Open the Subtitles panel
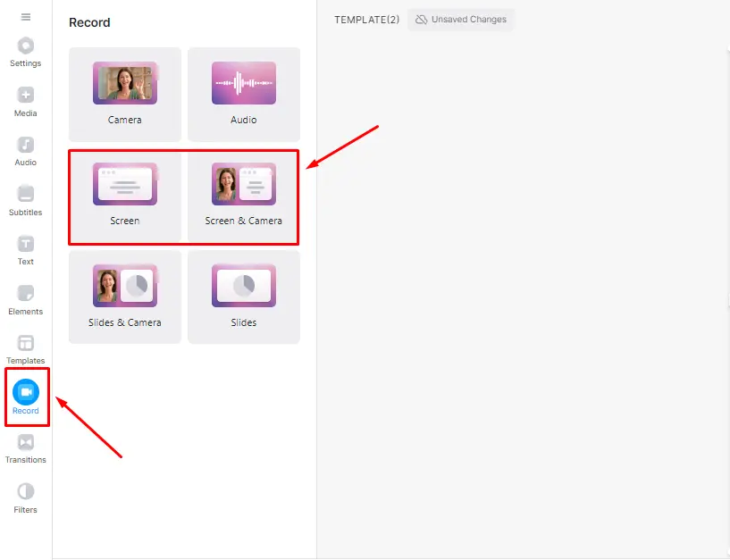 (x=26, y=201)
